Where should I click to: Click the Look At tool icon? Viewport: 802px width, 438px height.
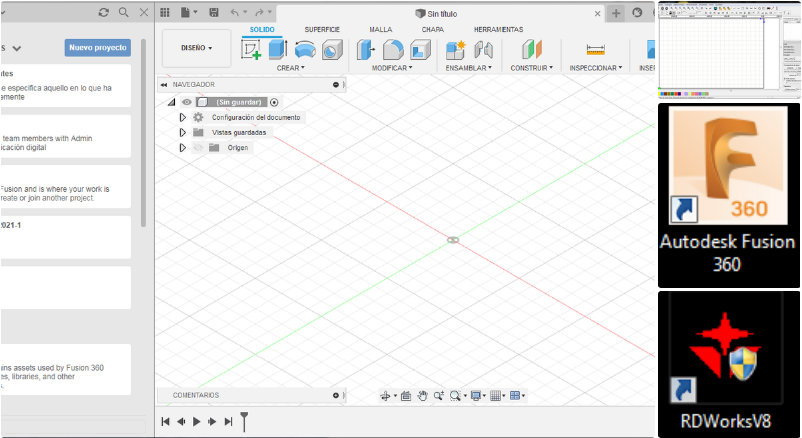point(406,396)
